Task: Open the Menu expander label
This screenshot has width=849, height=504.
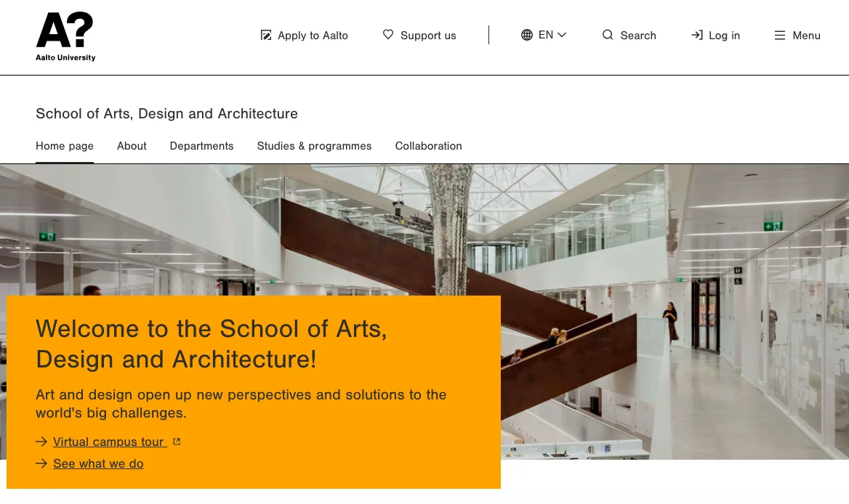Action: [x=806, y=36]
